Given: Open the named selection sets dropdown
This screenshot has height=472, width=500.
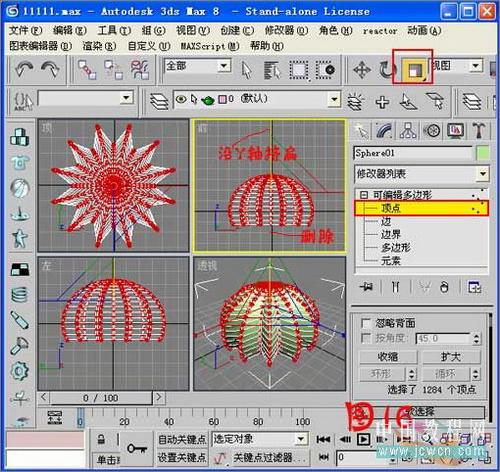Looking at the screenshot, I should tap(126, 98).
